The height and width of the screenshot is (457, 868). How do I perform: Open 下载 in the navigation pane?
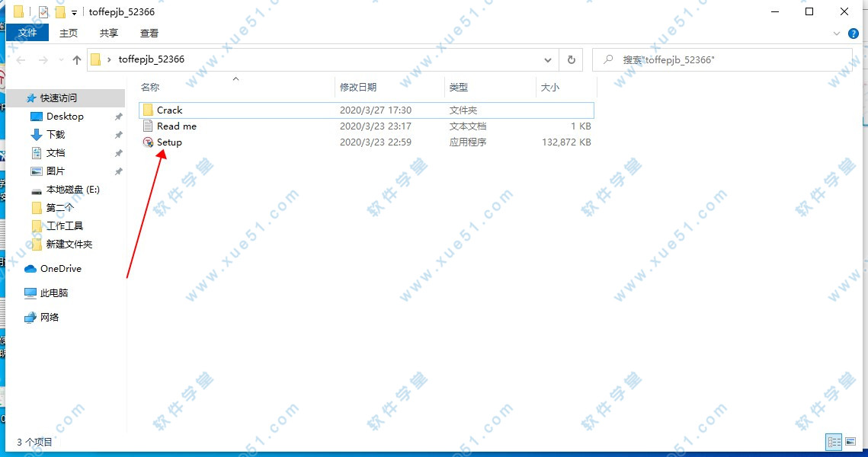pos(56,135)
